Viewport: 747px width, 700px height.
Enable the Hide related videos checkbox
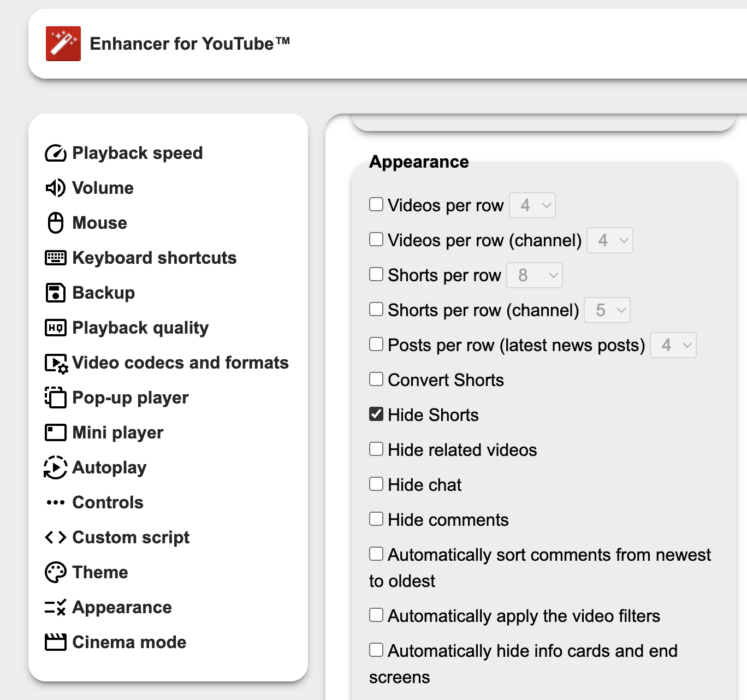376,449
